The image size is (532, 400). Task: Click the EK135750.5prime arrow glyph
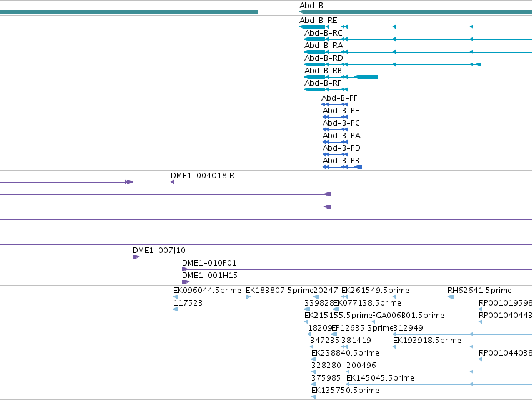(313, 397)
